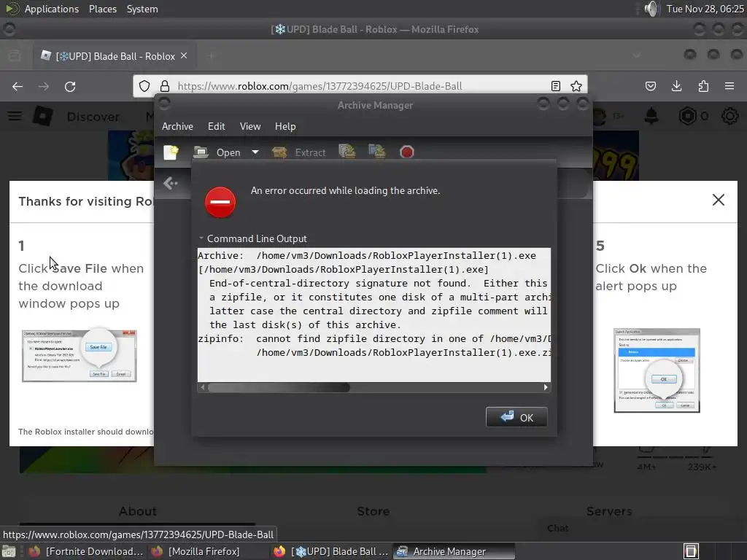Open the Roblox hamburger side menu
The height and width of the screenshot is (560, 747).
(x=15, y=116)
